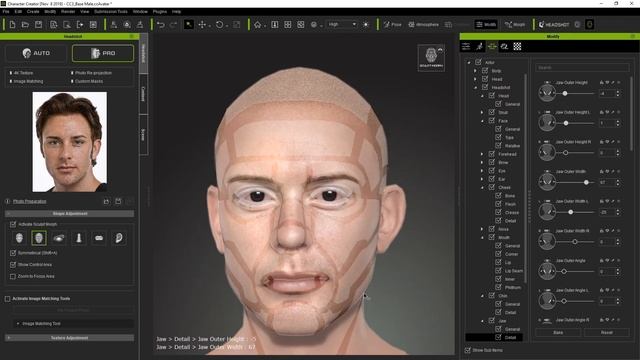Click the New Project icon in toolbar
Viewport: 640px width, 360px height.
tap(12, 25)
